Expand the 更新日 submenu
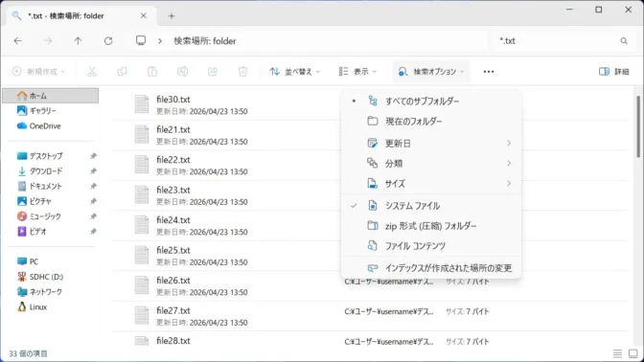This screenshot has width=644, height=362. [x=431, y=144]
